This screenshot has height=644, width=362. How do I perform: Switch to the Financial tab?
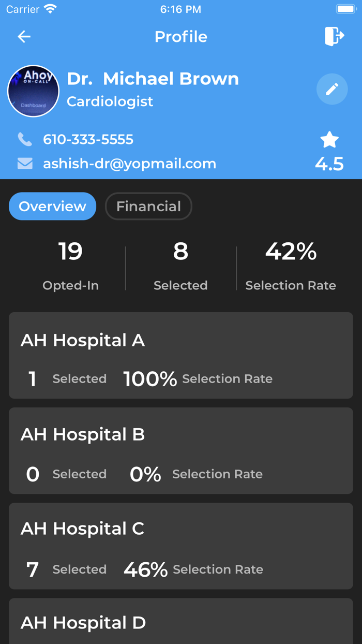click(148, 206)
